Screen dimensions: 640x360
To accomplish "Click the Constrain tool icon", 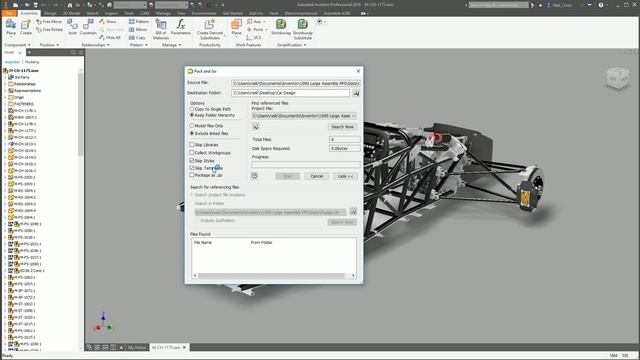I will [x=88, y=27].
